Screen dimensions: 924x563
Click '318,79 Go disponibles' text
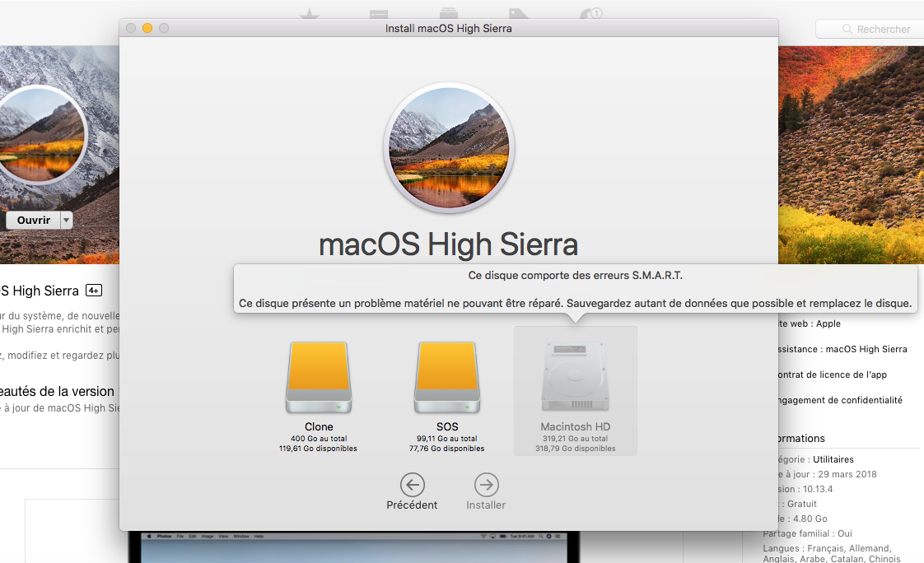[575, 449]
